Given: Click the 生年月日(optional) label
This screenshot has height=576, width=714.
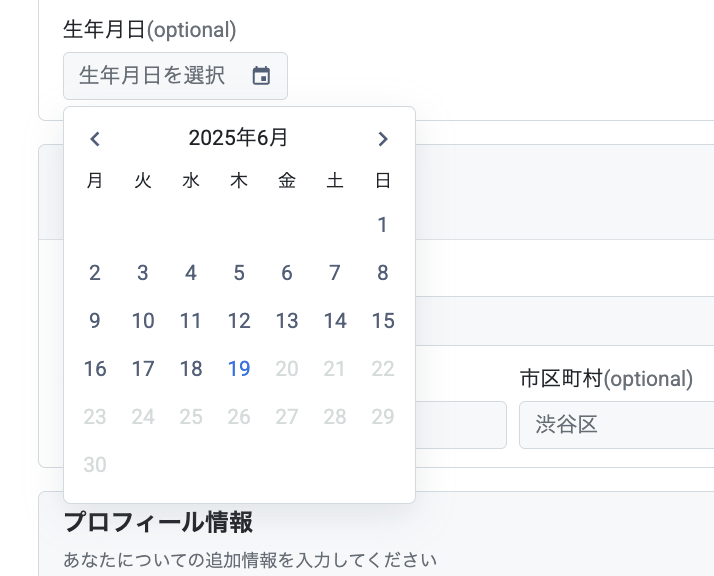Looking at the screenshot, I should click(x=150, y=30).
